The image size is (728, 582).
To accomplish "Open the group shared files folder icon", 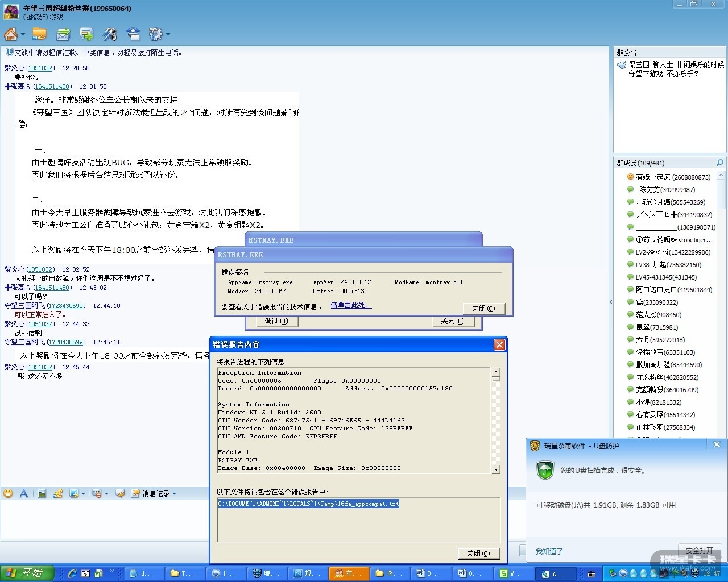I will click(39, 35).
